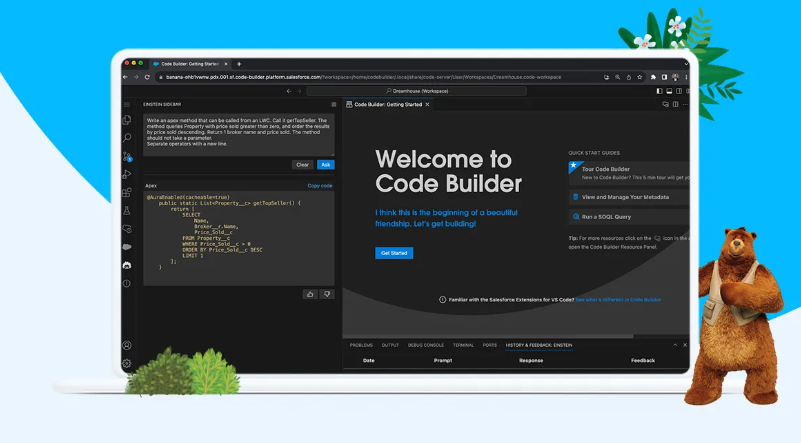Screen dimensions: 801x443
Task: Open the Salesforce cloud icon in the activity bar
Action: click(x=127, y=247)
